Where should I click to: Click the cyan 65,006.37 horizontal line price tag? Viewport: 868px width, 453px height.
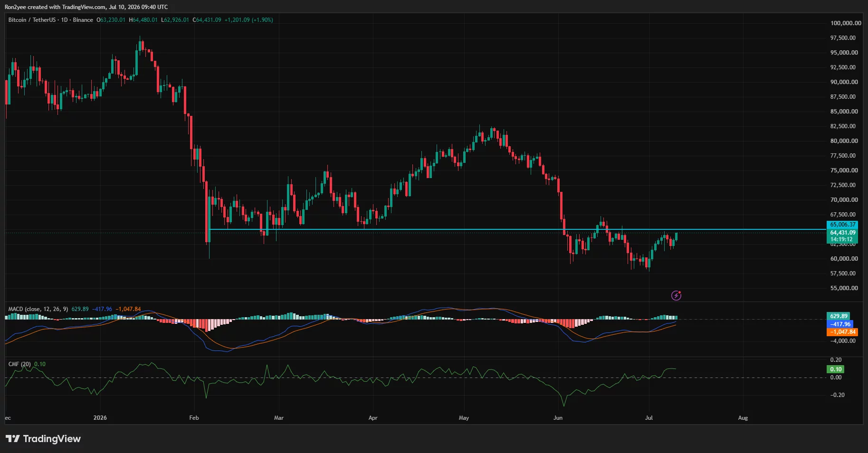(x=842, y=225)
